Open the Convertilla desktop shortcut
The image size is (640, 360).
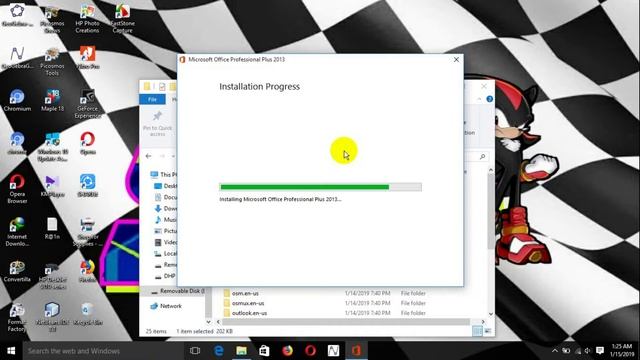17,271
